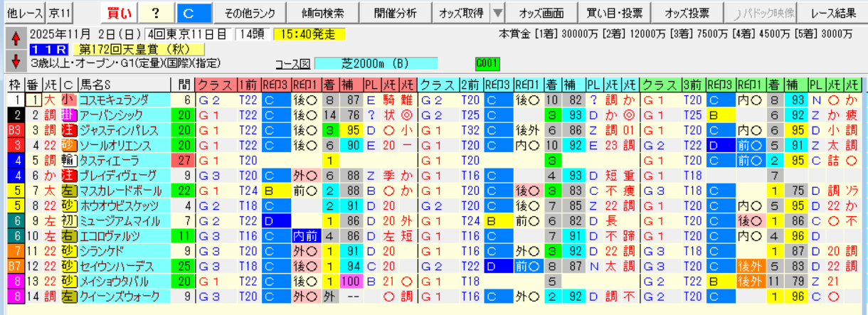Open the 他レース button

pos(25,13)
